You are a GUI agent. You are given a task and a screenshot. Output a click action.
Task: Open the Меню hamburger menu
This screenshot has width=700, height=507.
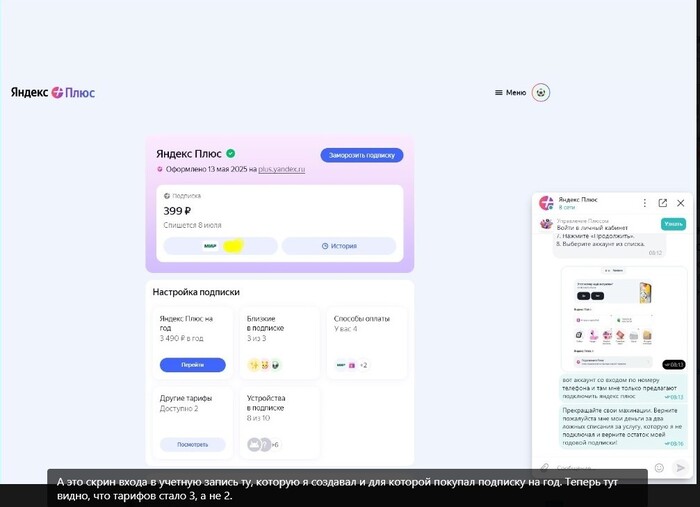[509, 92]
